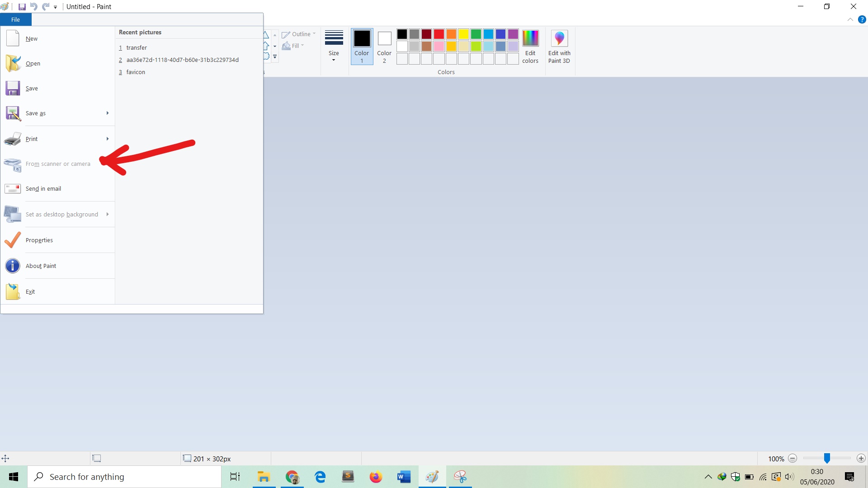Expand the Save as submenu arrow
Screen dimensions: 868x488
tap(108, 113)
